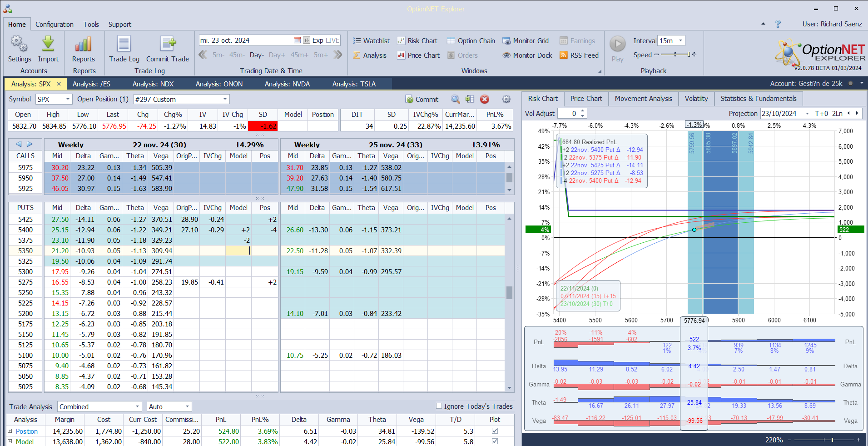Open the #297 Custom position dropdown
Screen dimensions: 868x446
pyautogui.click(x=225, y=99)
